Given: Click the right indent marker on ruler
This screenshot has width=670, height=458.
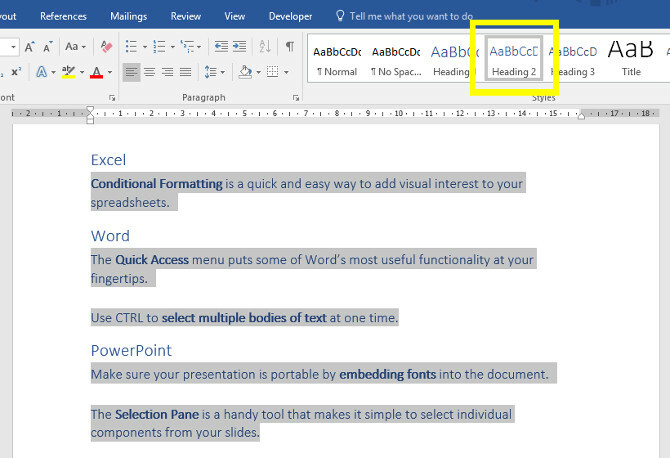Looking at the screenshot, I should click(581, 116).
